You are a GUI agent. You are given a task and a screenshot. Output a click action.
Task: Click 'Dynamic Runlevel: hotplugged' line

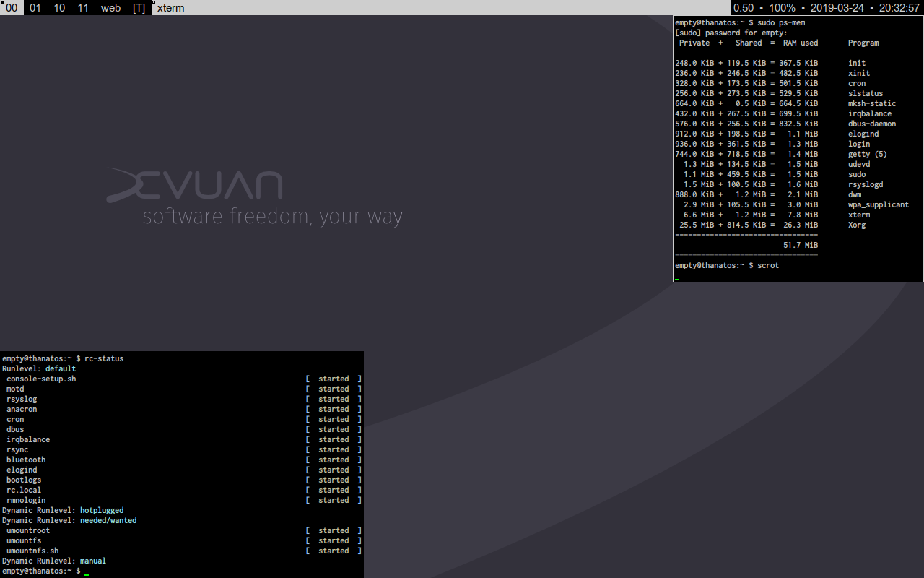63,510
